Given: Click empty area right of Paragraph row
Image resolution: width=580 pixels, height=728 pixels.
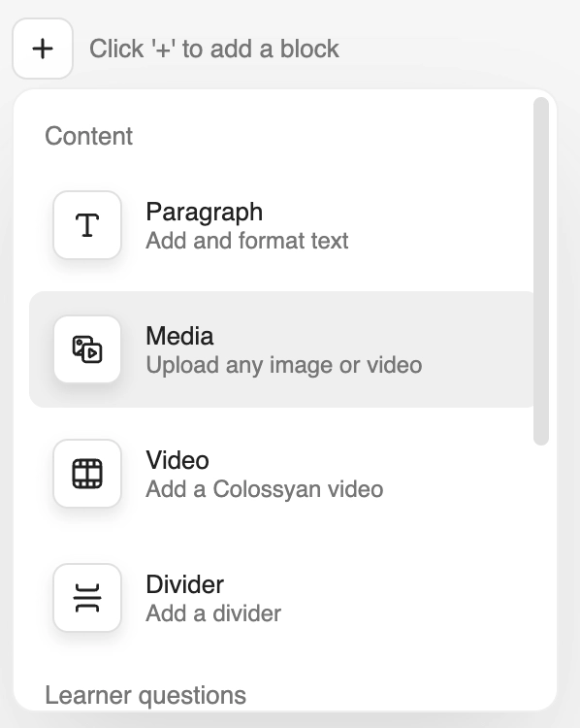Looking at the screenshot, I should point(440,225).
